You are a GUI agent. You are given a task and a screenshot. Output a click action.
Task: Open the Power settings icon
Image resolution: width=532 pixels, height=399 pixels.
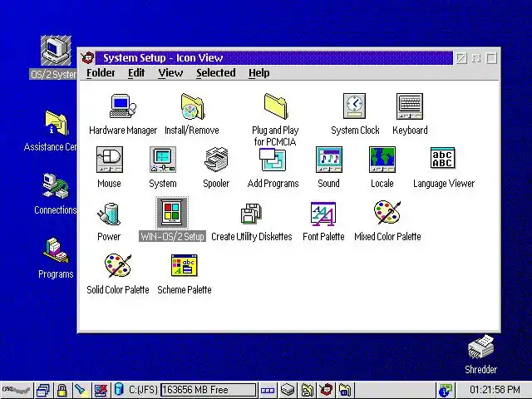109,214
